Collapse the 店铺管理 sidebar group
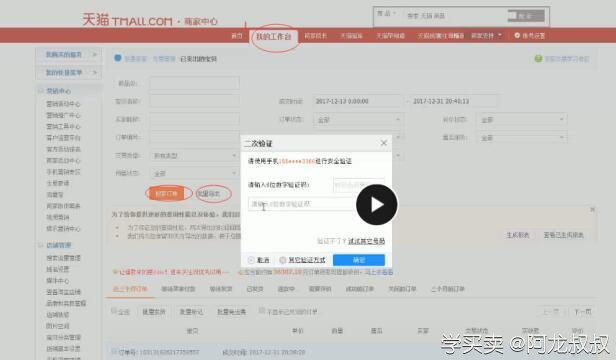Viewport: 616px width, 360px height. tap(40, 245)
